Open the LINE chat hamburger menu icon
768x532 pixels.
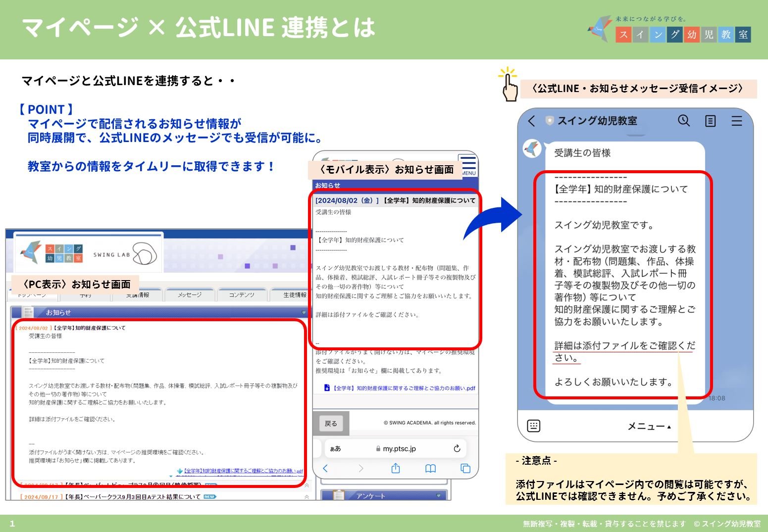(737, 121)
